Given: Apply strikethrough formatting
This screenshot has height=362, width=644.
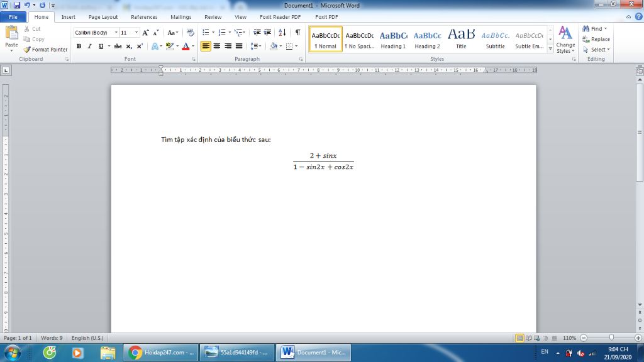Looking at the screenshot, I should (x=117, y=47).
